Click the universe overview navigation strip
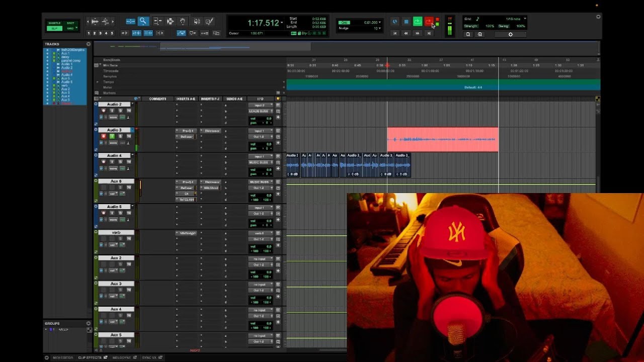Viewport: 644px width, 362px height. pos(346,47)
